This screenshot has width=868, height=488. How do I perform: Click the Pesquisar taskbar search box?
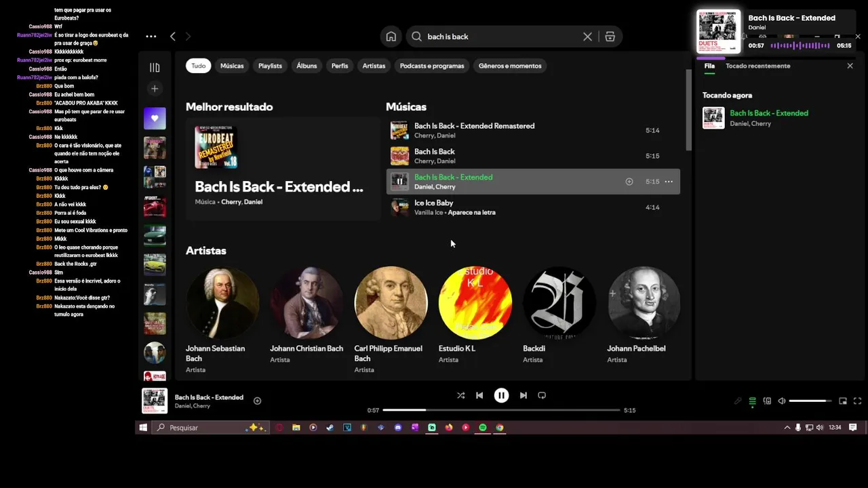pos(210,428)
